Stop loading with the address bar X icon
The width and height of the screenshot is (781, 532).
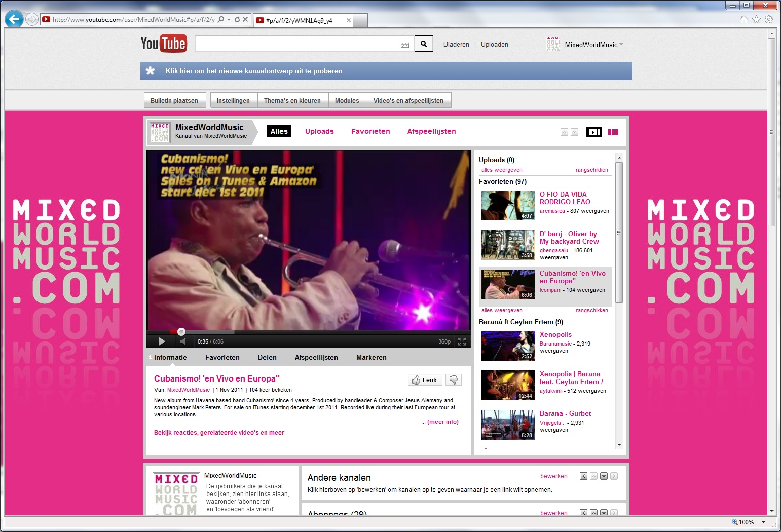tap(245, 19)
